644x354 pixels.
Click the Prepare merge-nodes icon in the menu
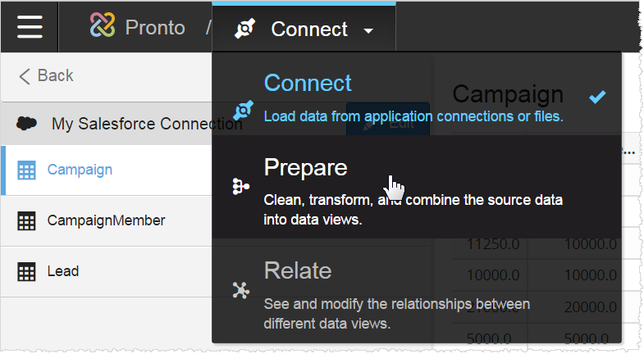[241, 187]
